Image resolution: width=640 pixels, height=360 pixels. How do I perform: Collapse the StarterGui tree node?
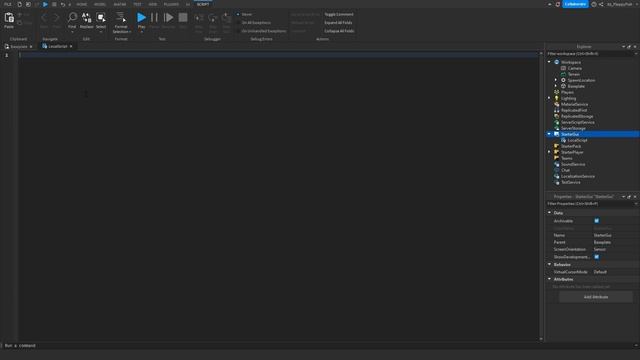[549, 134]
